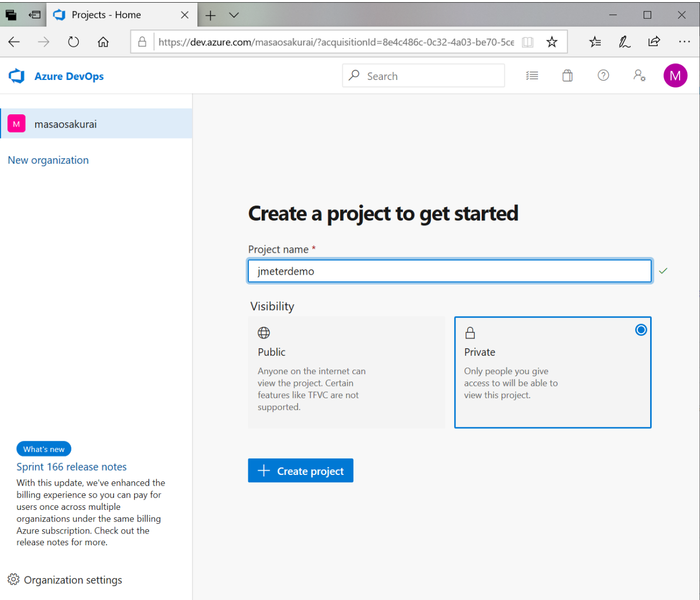Open the browser Settings and more menu
700x600 pixels.
(x=684, y=42)
